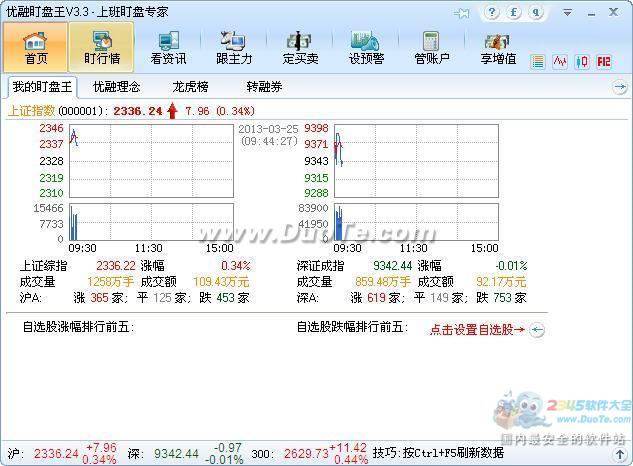Screen dimensions: 633x466
Task: Close the 优融盯盘王 window
Action: click(x=614, y=13)
